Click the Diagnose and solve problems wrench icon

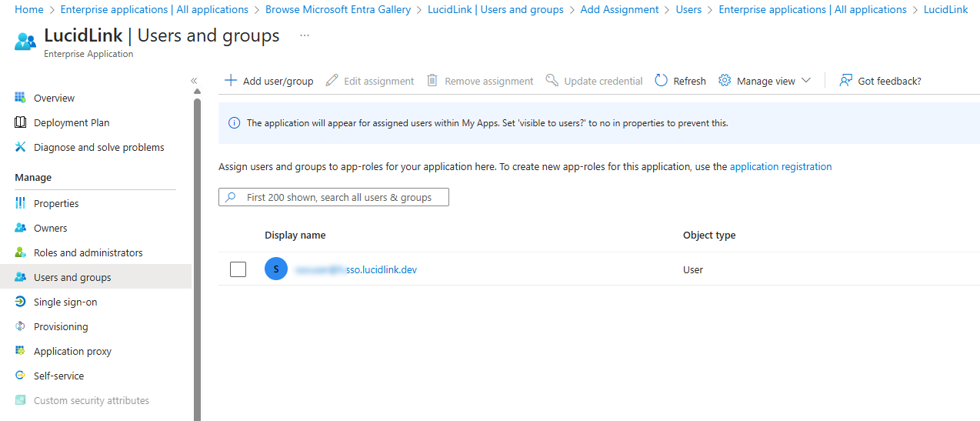pos(21,147)
